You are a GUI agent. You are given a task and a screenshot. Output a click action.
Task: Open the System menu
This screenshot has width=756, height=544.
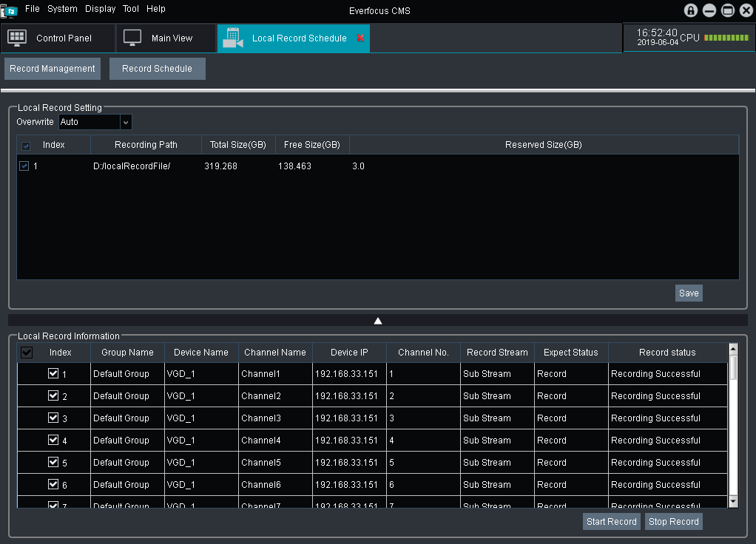pos(62,9)
